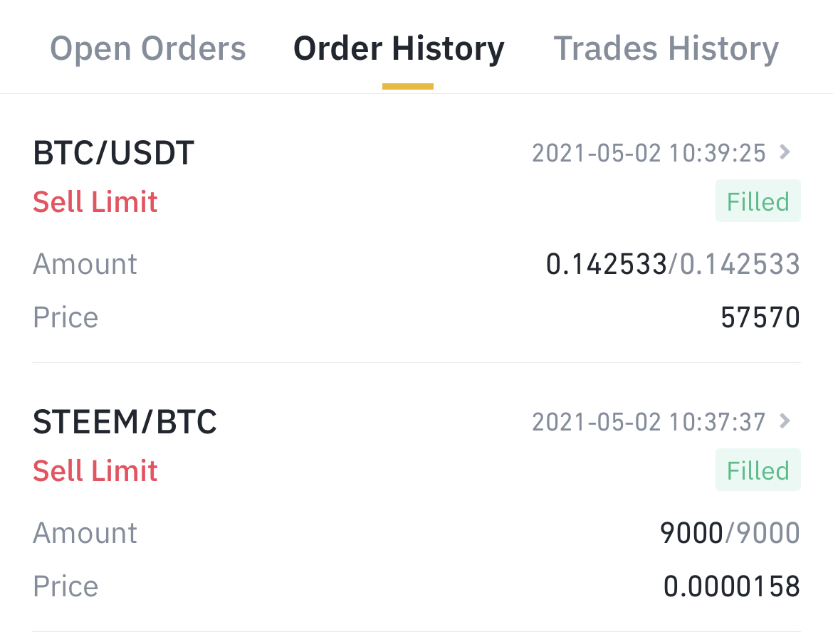Click the Price label in STEEM/BTC order
The image size is (833, 644).
(66, 586)
